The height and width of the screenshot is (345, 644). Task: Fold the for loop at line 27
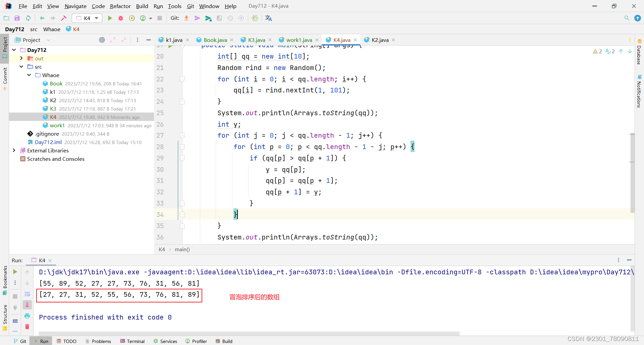click(x=182, y=135)
